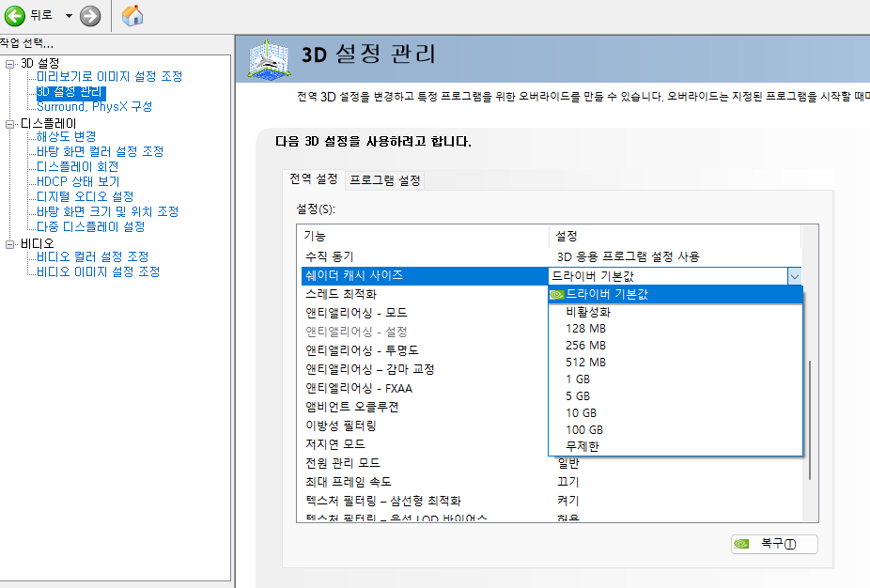Open 미리보기로 이미지 설정 조정
This screenshot has width=870, height=588.
click(109, 76)
